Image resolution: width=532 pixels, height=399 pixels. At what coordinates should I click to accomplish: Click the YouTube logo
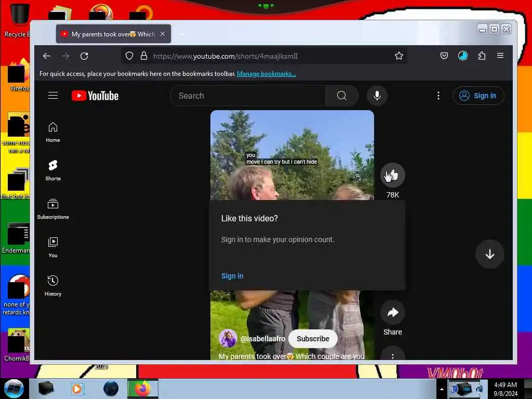95,96
